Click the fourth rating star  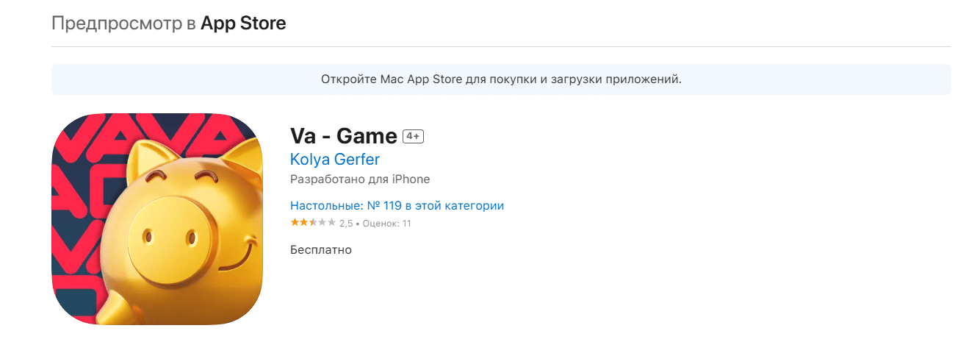[322, 223]
